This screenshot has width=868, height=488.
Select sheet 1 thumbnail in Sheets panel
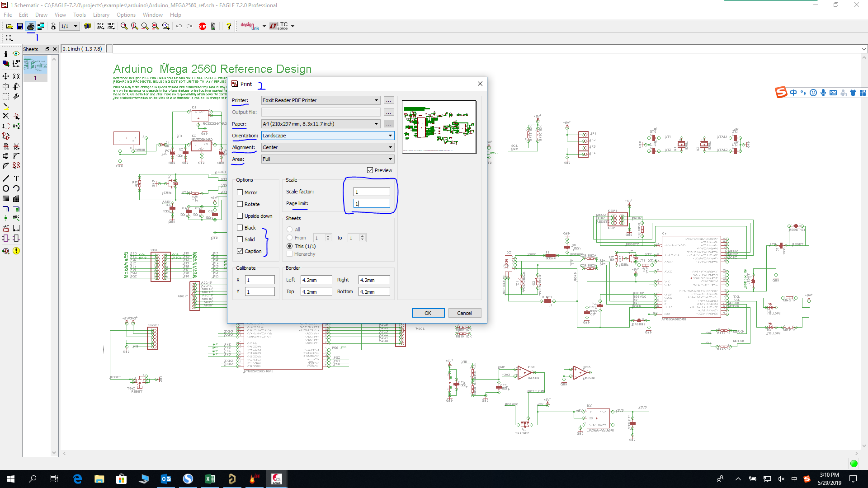click(x=35, y=68)
